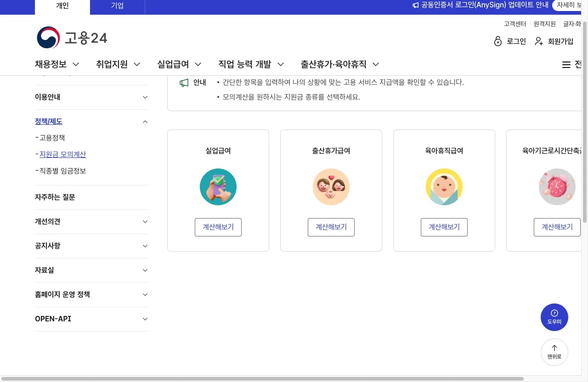The width and height of the screenshot is (588, 382).
Task: Switch to the 개인 tab
Action: point(62,7)
